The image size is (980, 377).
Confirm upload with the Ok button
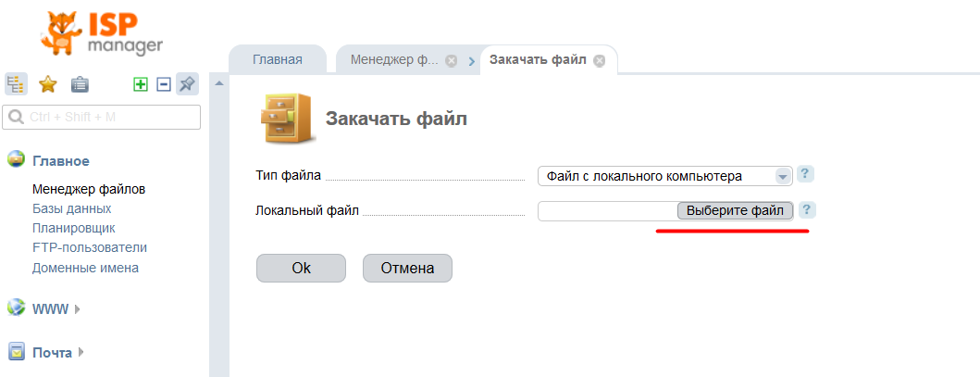pos(302,269)
